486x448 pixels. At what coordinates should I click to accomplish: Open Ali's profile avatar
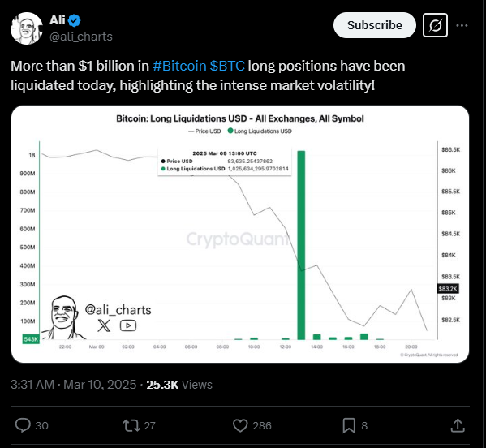tap(26, 28)
